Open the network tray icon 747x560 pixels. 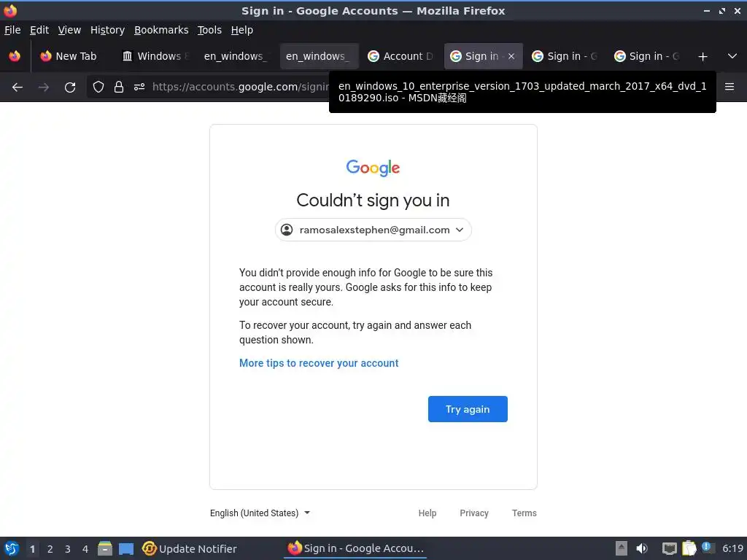670,548
